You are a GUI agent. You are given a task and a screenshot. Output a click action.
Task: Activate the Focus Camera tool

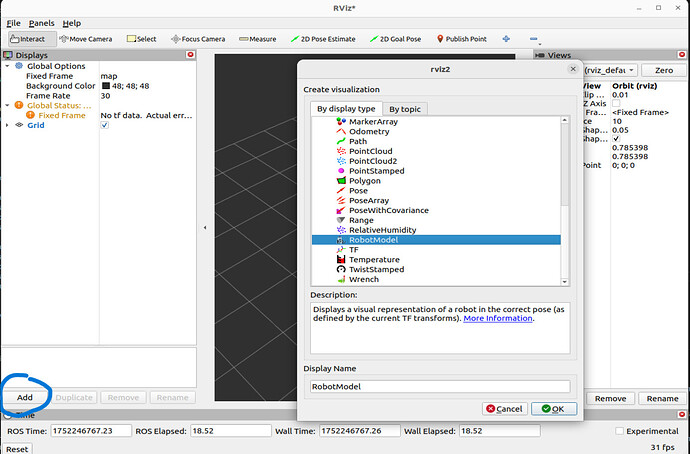[x=198, y=39]
